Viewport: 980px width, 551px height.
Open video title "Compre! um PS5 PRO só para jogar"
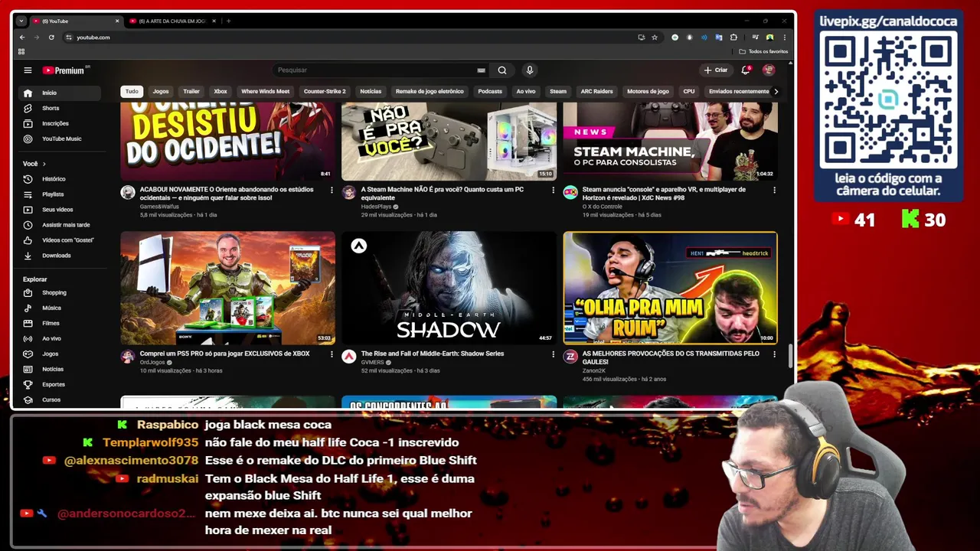[x=225, y=354]
